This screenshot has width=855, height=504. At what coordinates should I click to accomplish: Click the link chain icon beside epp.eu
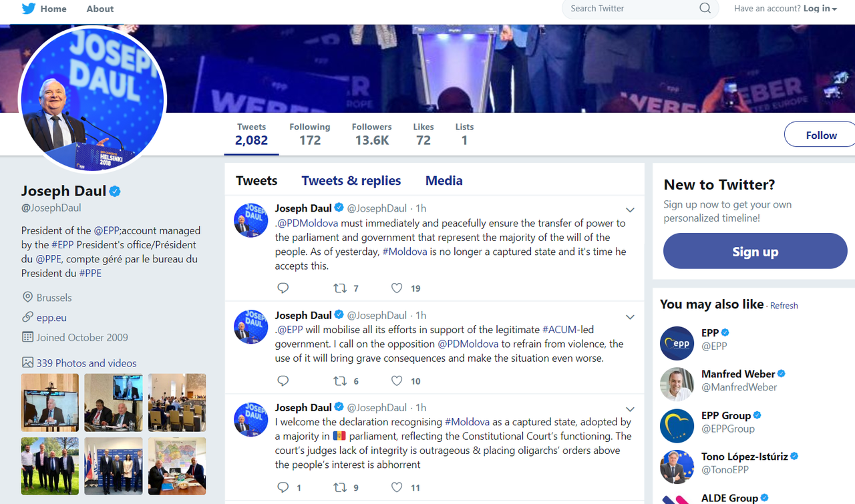pyautogui.click(x=27, y=317)
